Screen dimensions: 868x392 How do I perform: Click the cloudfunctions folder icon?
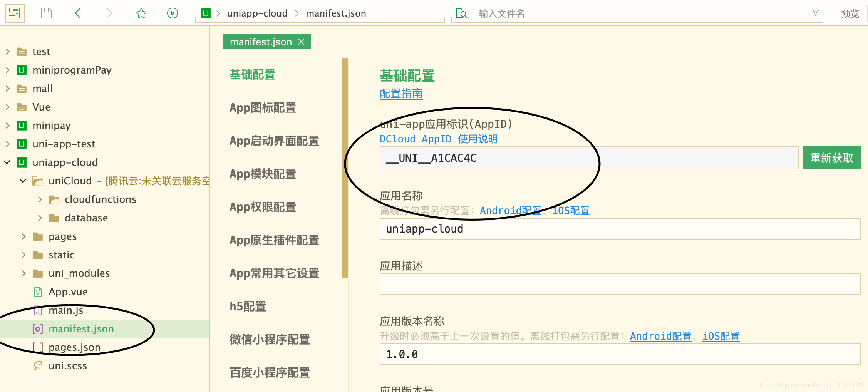pos(54,199)
